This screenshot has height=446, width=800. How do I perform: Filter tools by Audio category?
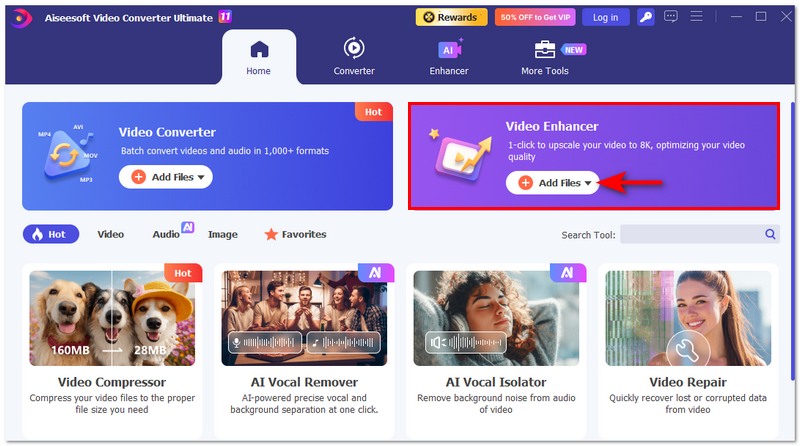click(x=166, y=234)
